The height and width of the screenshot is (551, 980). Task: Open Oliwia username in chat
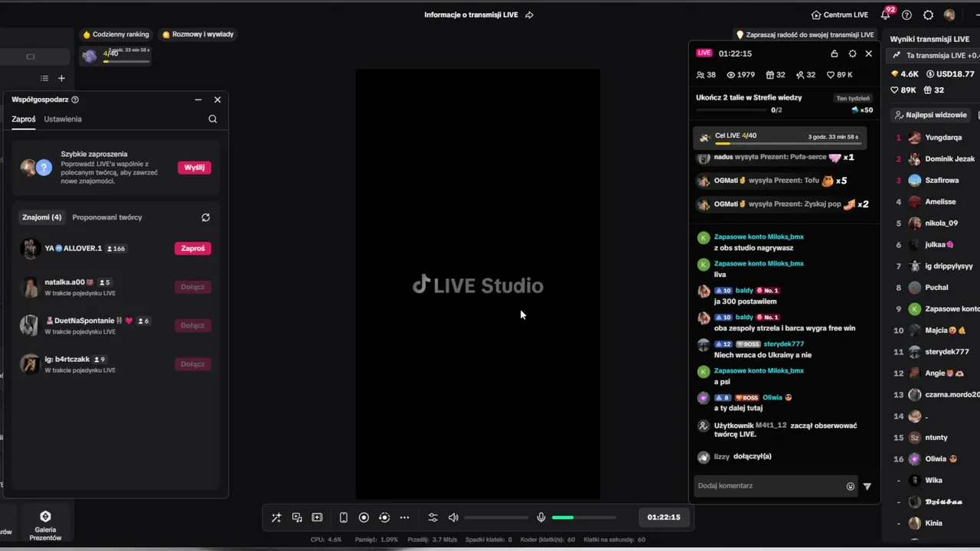(x=773, y=398)
